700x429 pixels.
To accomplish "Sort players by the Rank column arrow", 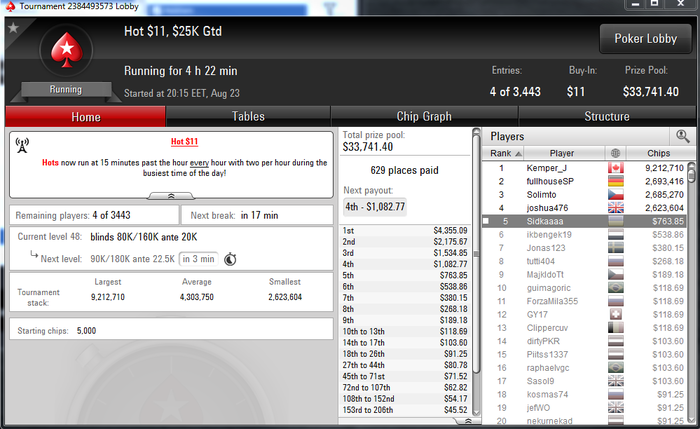I will pos(518,154).
